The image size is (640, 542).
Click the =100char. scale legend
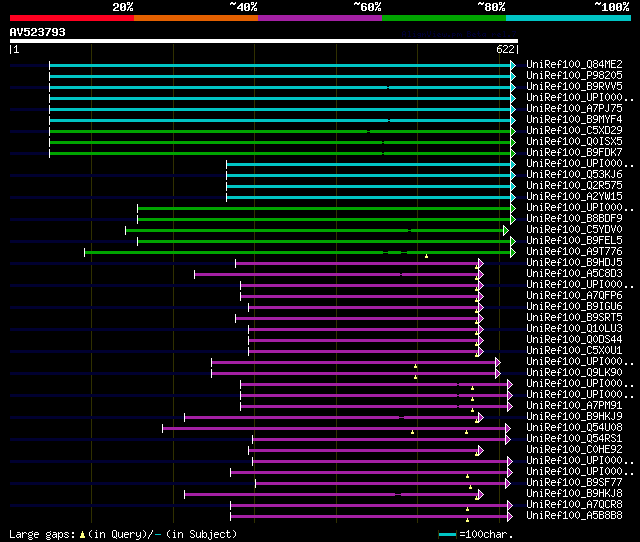point(476,534)
